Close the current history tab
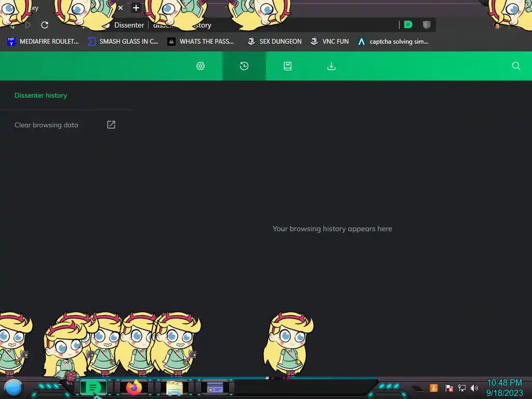Viewport: 532px width, 399px height. pyautogui.click(x=121, y=8)
